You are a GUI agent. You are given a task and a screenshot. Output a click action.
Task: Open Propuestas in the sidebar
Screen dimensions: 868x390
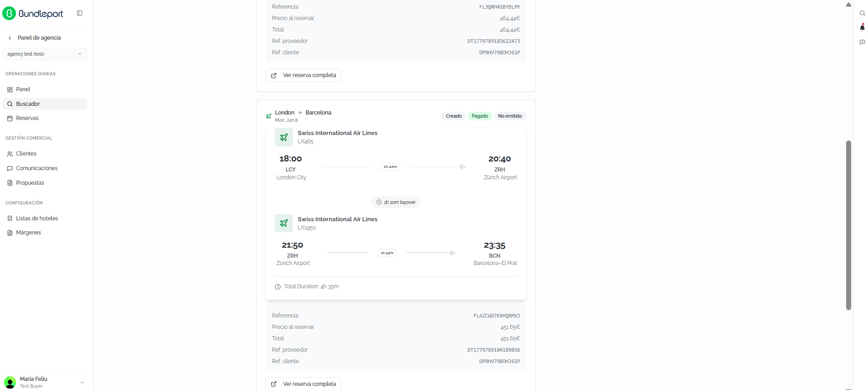[x=45, y=183]
